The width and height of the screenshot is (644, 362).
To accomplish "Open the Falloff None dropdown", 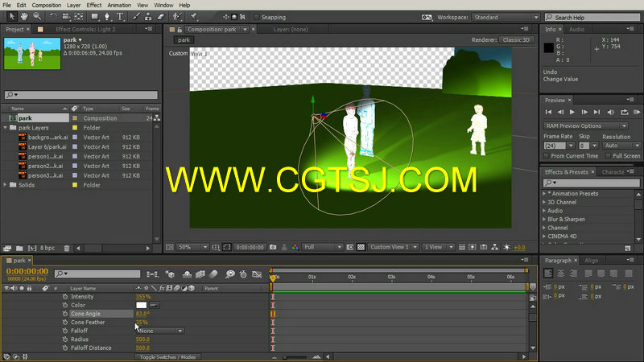I will coord(160,331).
